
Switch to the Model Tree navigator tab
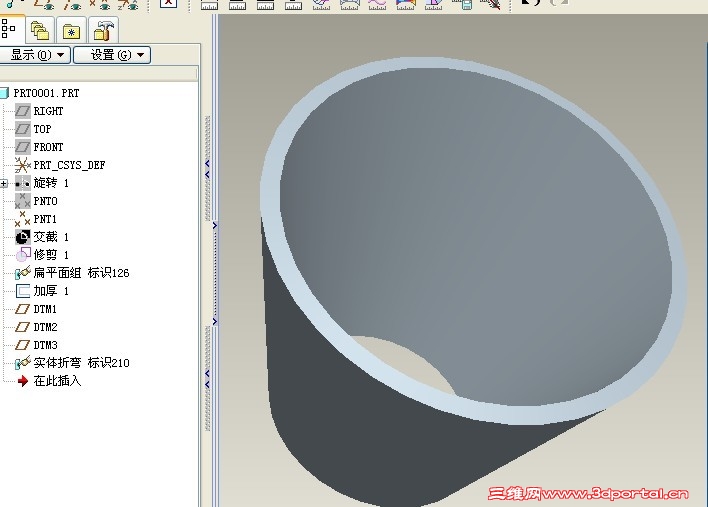pyautogui.click(x=9, y=29)
